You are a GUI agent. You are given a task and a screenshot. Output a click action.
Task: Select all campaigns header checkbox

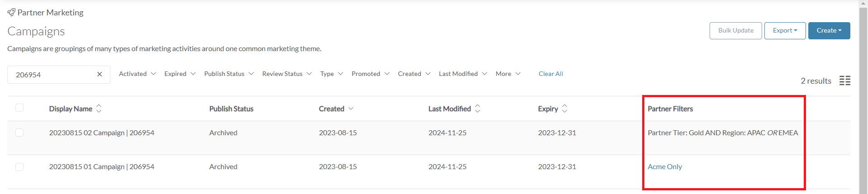click(x=19, y=108)
